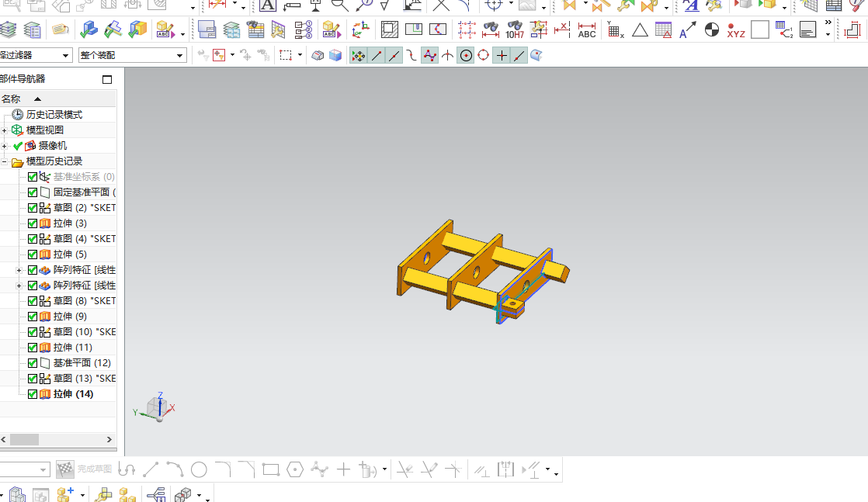Click the navigator horizontal scrollbar thumb
Screen dimensions: 868x502
(x=24, y=439)
